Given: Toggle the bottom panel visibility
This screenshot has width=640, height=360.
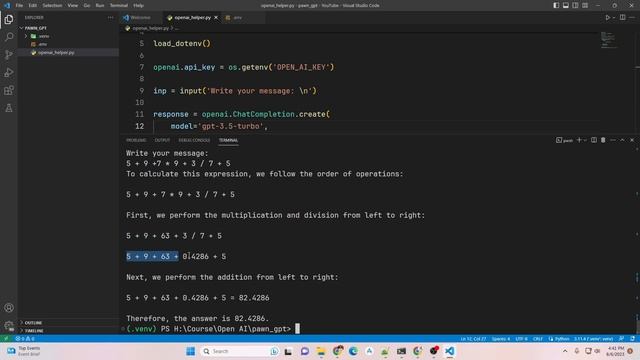Looking at the screenshot, I should (566, 5).
